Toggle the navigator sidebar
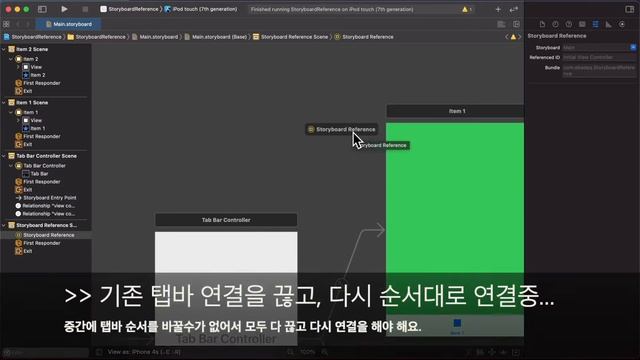The height and width of the screenshot is (360, 640). [42, 9]
